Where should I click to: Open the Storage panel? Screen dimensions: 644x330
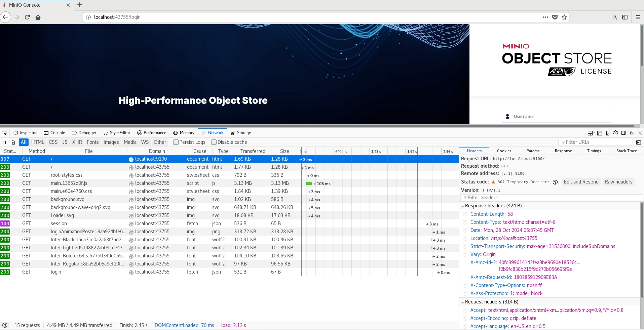coord(241,133)
